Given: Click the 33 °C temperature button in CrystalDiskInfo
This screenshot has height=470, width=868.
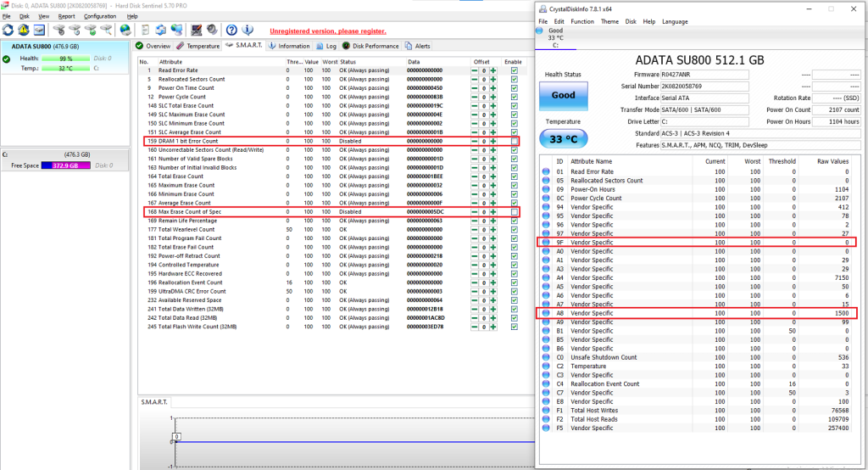Looking at the screenshot, I should click(x=563, y=139).
